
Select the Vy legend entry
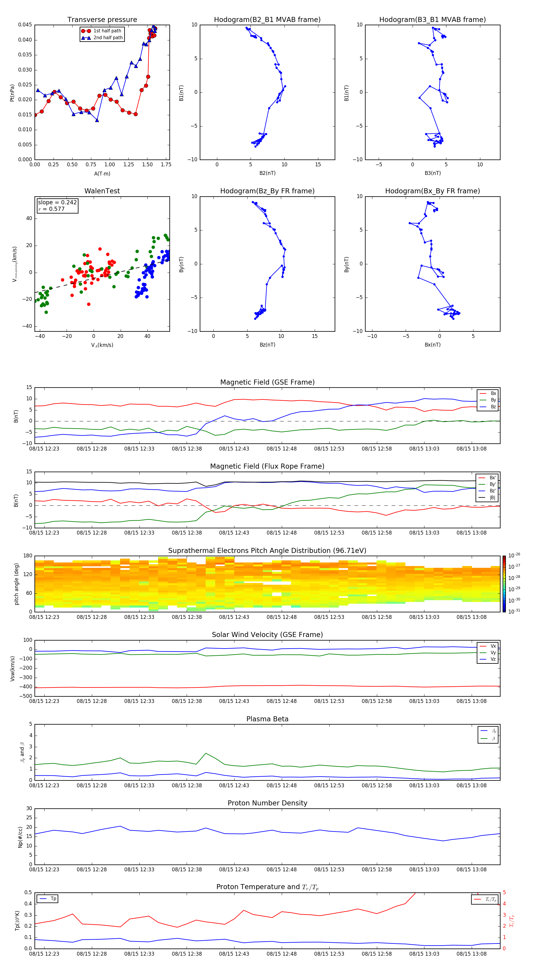(x=488, y=652)
